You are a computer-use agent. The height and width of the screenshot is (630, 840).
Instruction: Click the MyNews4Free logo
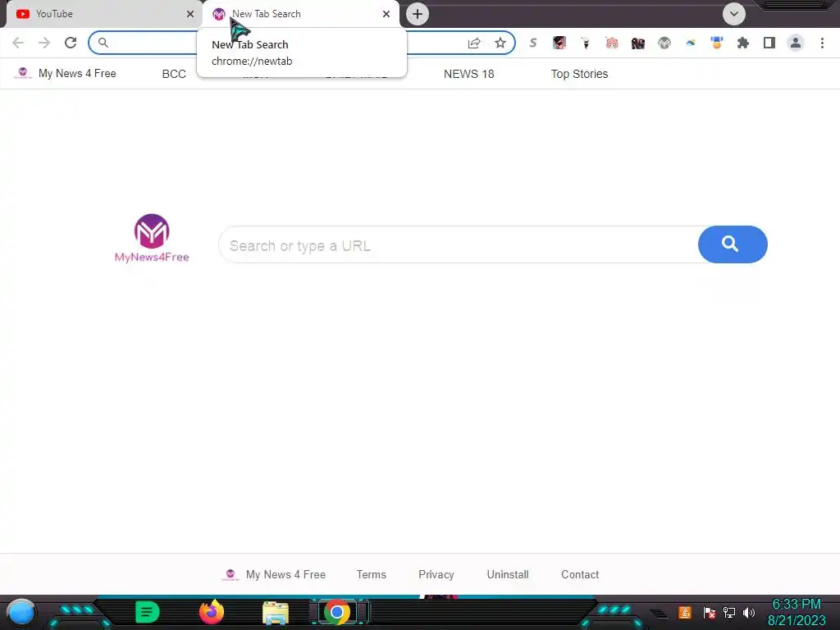point(152,239)
